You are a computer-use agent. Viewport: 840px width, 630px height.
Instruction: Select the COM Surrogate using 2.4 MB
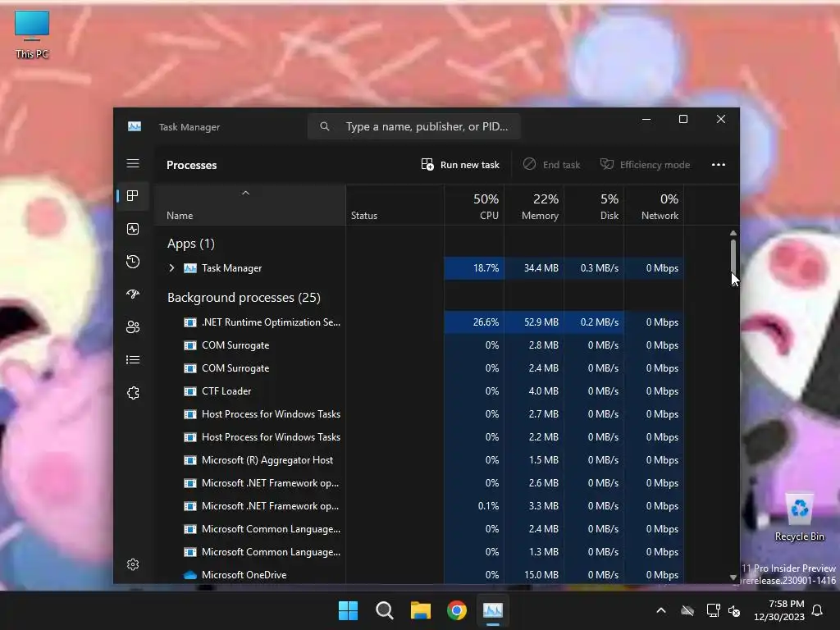pyautogui.click(x=419, y=368)
